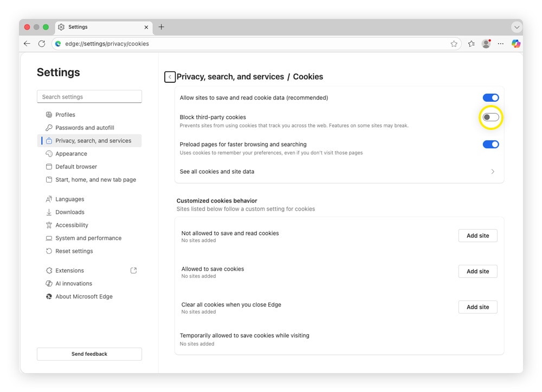Disable 'Preload pages for faster browsing'
542x392 pixels.
(x=491, y=144)
